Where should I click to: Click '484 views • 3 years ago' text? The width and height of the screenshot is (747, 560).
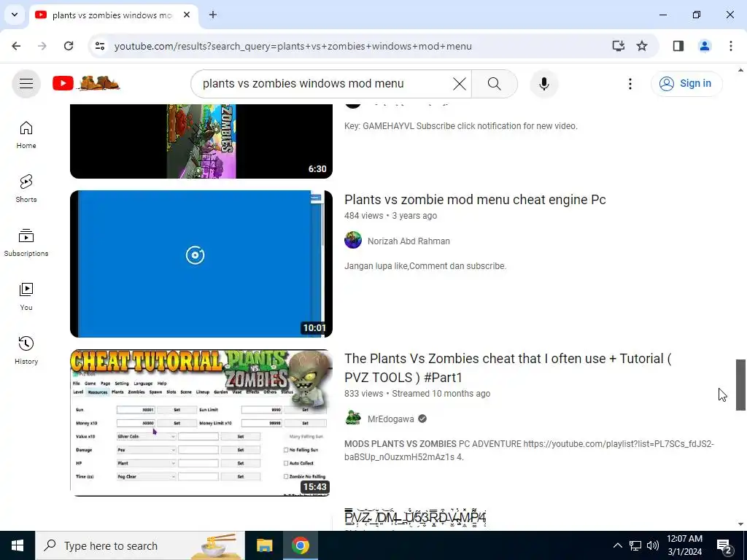(391, 216)
